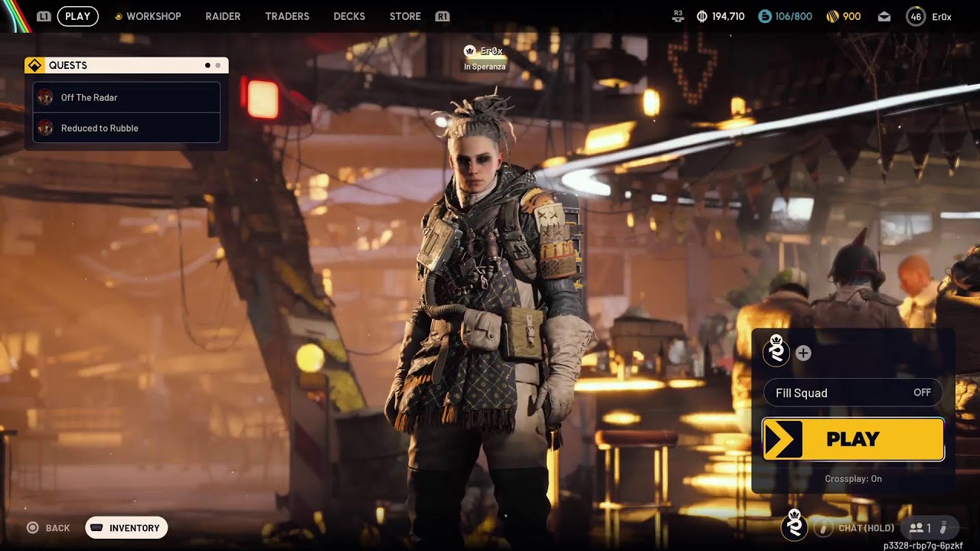This screenshot has height=551, width=980.
Task: Click the level 46 progress ring
Action: tap(916, 16)
